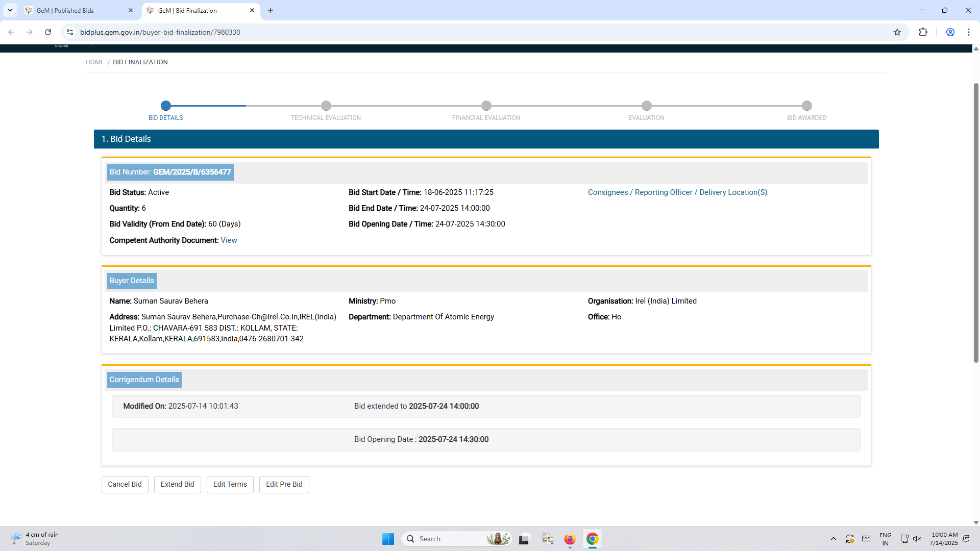Viewport: 980px width, 551px height.
Task: Open Task View from taskbar
Action: (524, 539)
